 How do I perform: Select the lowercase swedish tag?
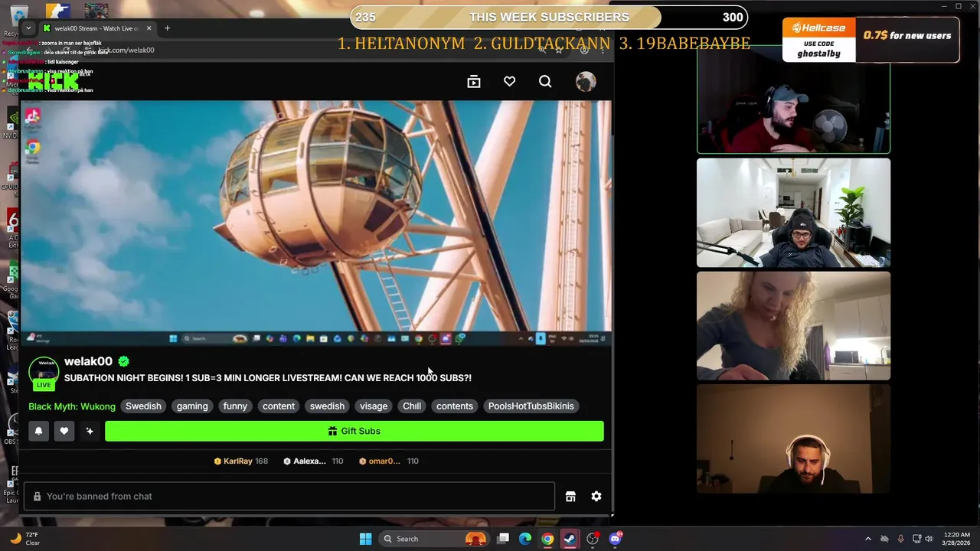[327, 406]
